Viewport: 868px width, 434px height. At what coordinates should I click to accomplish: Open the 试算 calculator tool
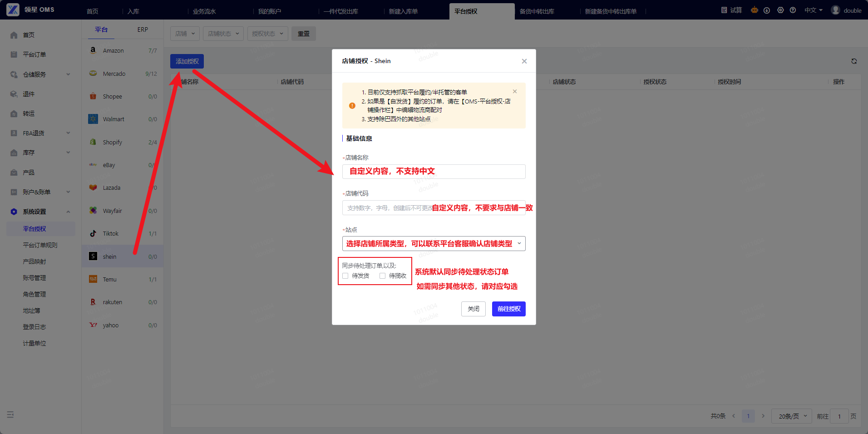[x=731, y=10]
